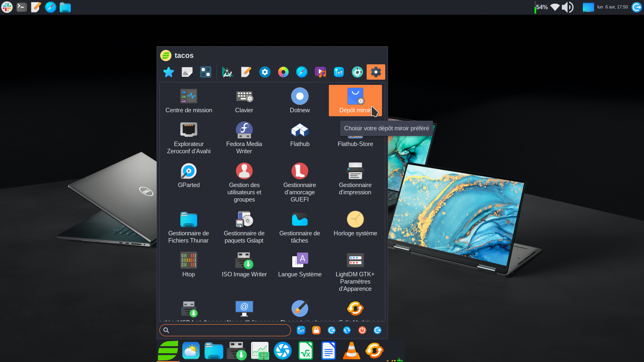The image size is (644, 362).
Task: Click the Dépôt miroir launcher
Action: (x=355, y=101)
